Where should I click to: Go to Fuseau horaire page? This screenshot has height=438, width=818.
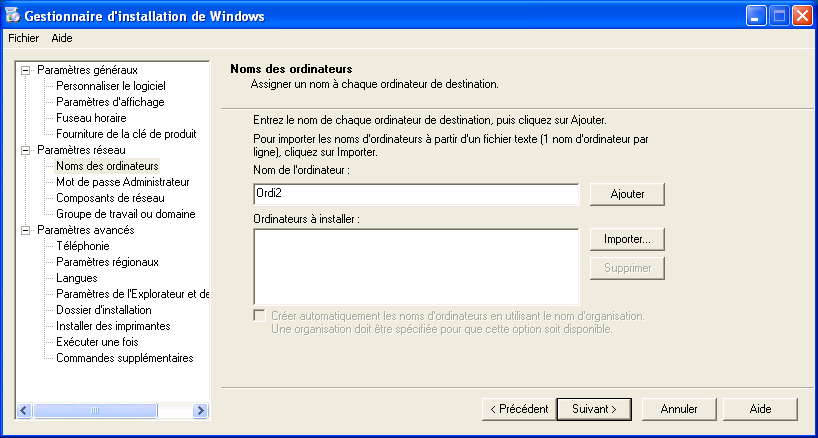(91, 118)
